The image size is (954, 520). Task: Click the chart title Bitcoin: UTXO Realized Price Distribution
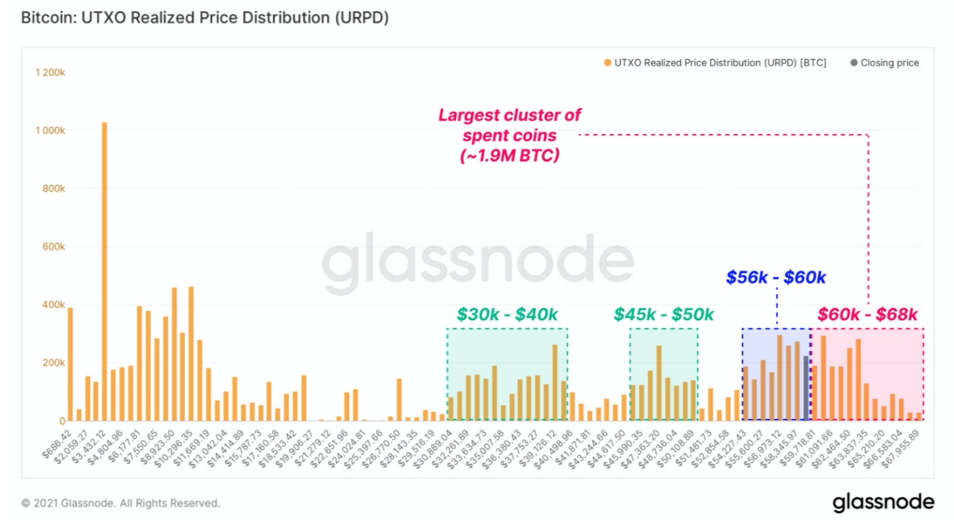(205, 17)
